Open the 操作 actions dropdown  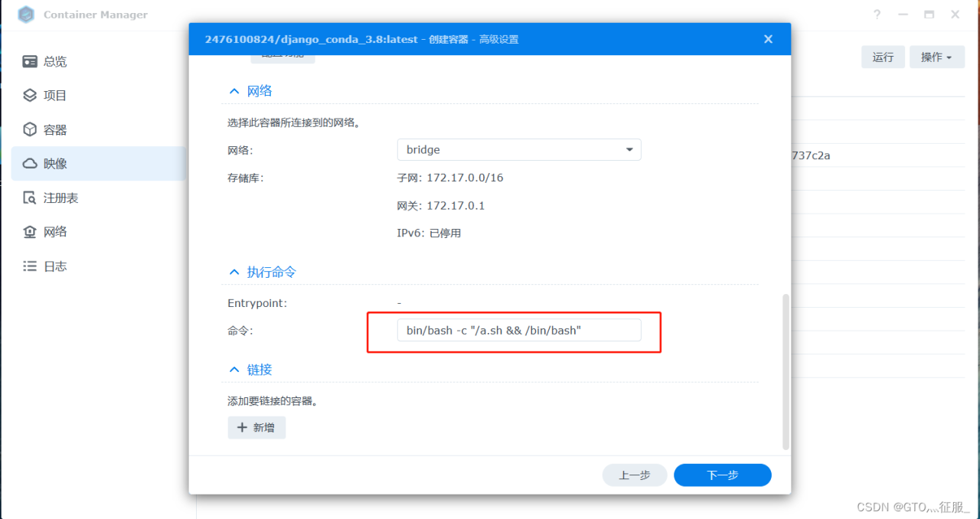click(937, 57)
